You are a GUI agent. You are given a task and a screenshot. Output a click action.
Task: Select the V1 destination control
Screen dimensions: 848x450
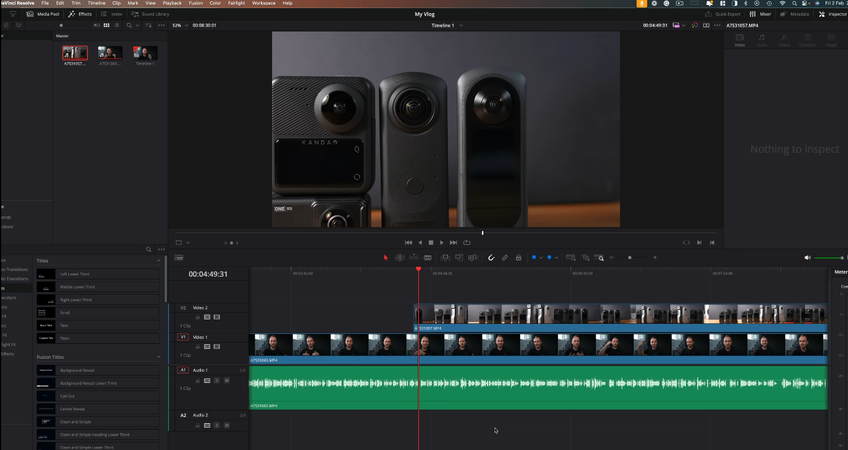183,337
